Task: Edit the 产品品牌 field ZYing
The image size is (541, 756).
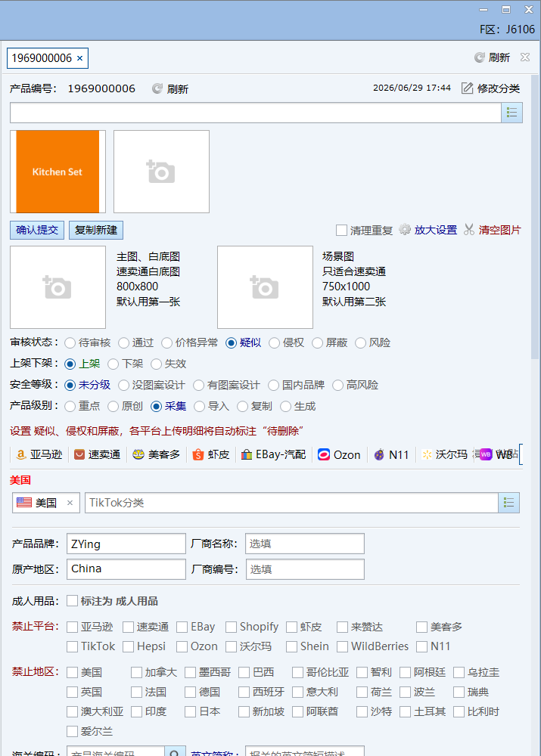Action: (126, 544)
